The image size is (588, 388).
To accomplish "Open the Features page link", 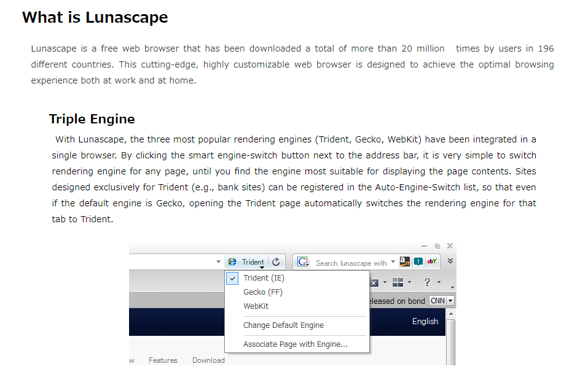I will click(163, 360).
